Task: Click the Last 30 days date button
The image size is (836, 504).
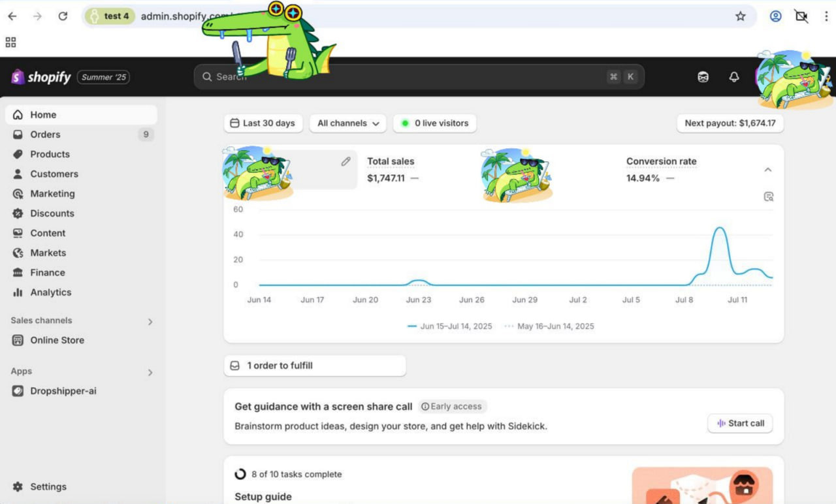Action: click(x=263, y=123)
